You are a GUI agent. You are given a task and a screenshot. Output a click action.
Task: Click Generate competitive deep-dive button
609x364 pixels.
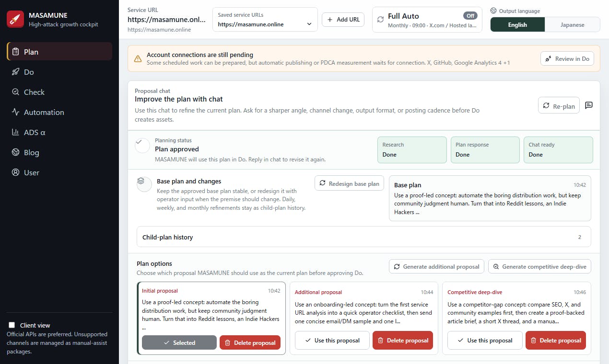[539, 266]
